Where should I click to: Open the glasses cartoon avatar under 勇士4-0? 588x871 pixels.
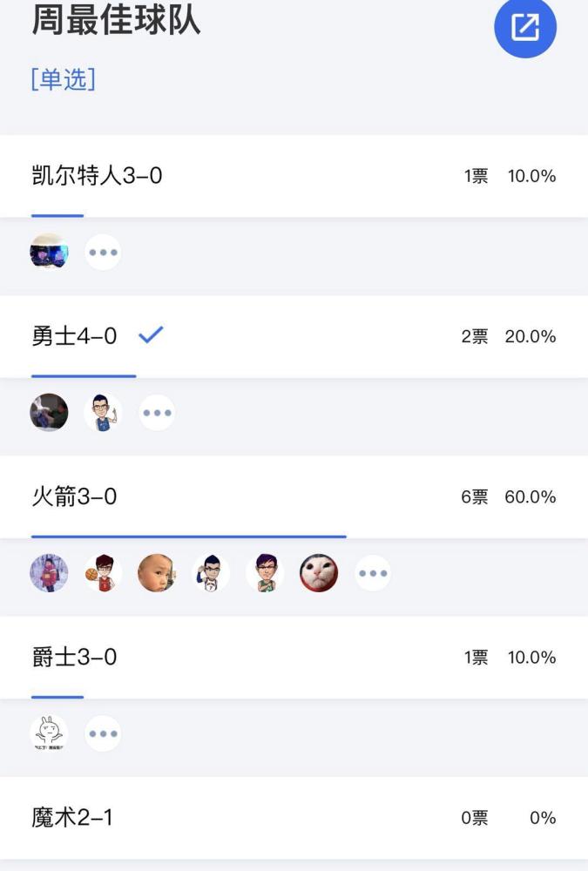(x=103, y=413)
